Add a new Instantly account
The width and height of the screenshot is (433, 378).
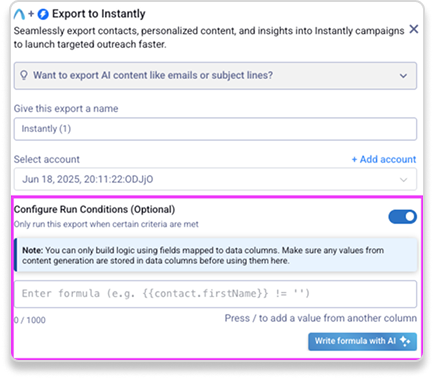[384, 159]
